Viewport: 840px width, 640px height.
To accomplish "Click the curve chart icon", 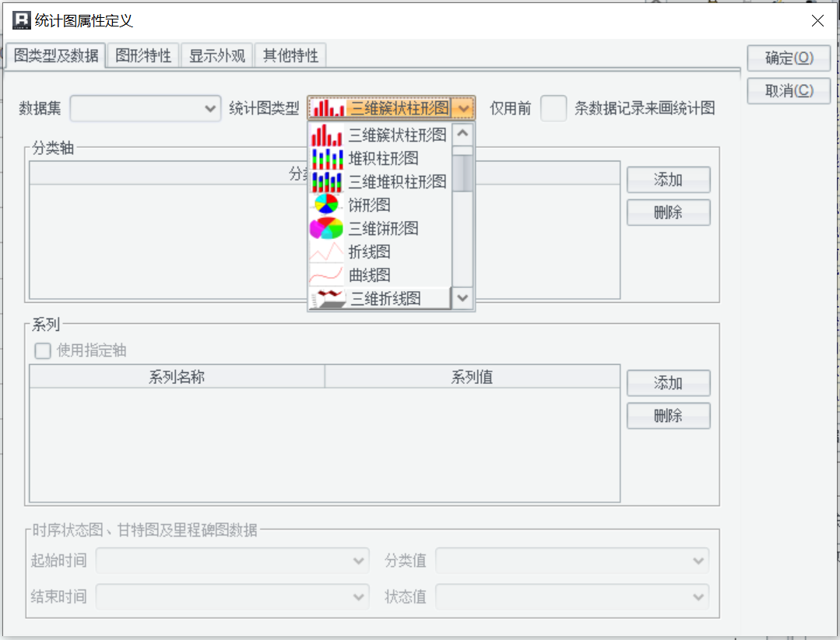I will coord(326,275).
